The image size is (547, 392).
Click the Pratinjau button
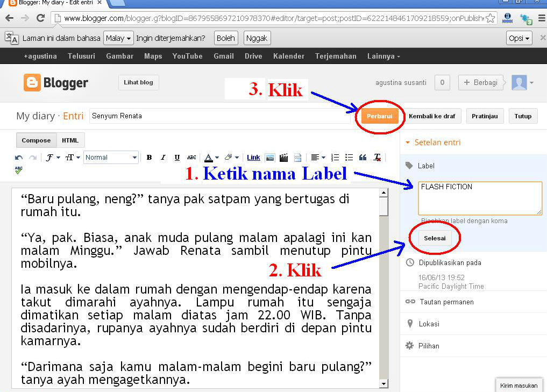pyautogui.click(x=485, y=116)
